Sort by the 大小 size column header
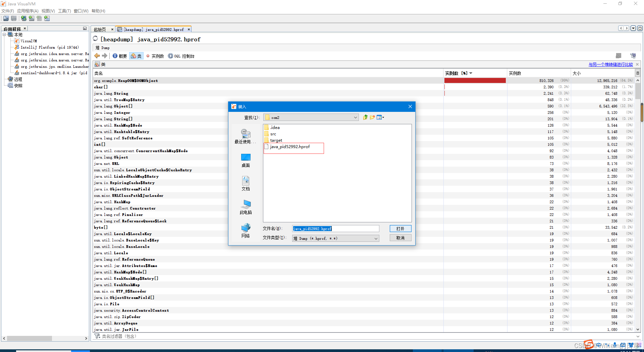 [602, 73]
